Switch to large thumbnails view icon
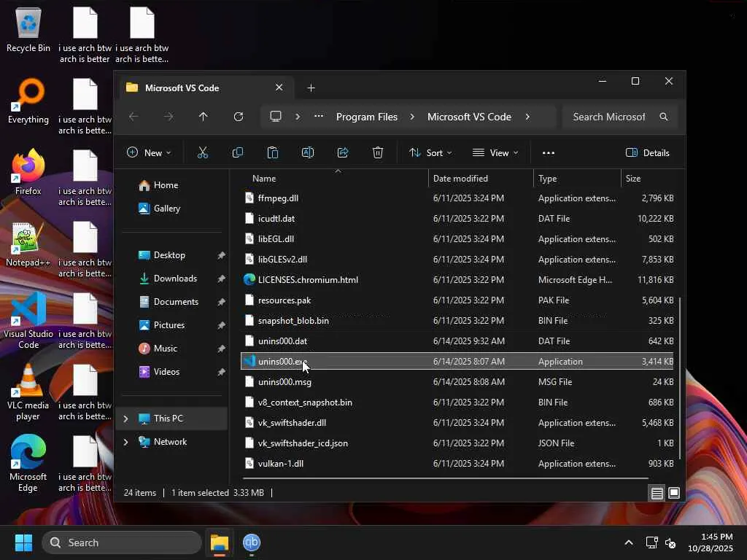Screen dimensions: 747x560 click(x=673, y=493)
